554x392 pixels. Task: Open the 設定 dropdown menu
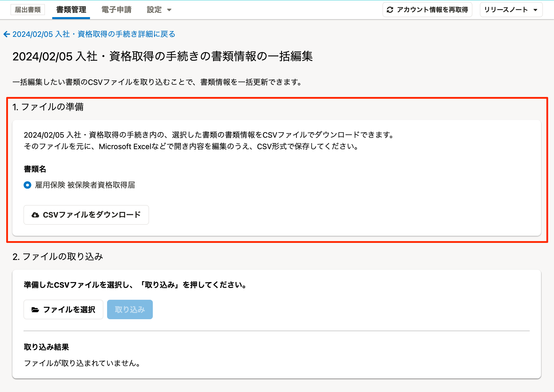154,9
